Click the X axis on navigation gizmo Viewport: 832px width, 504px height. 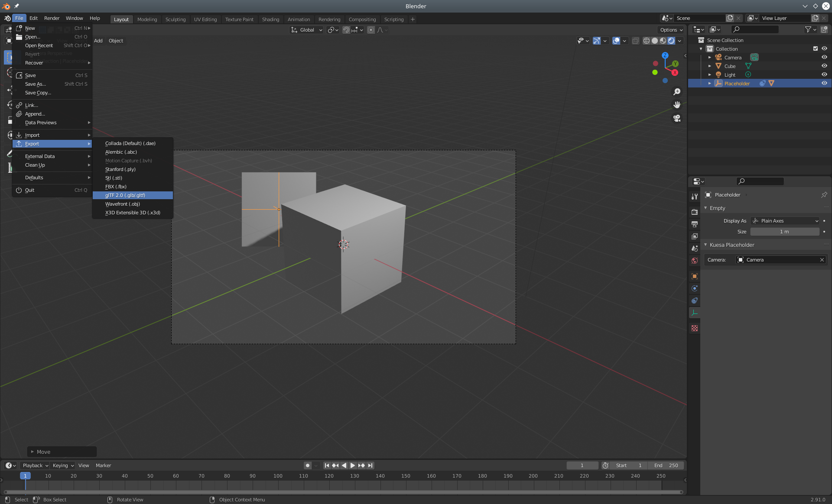pyautogui.click(x=675, y=72)
